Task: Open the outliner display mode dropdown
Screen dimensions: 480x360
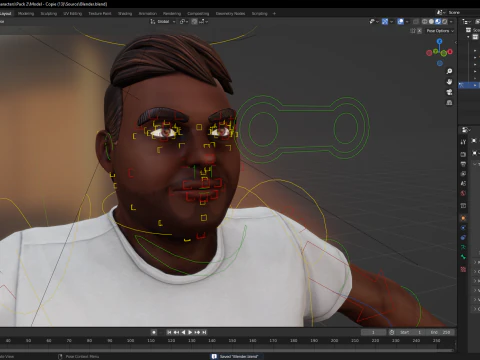Action: tap(466, 21)
